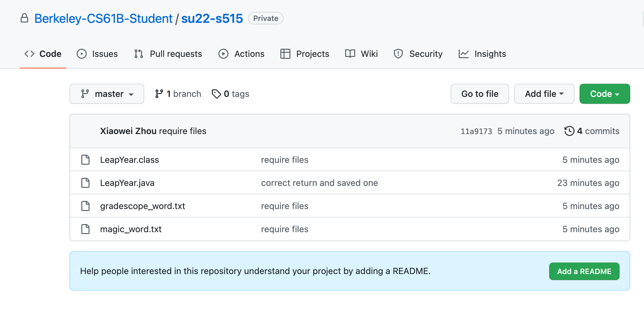Image resolution: width=644 pixels, height=315 pixels.
Task: Expand the Add file dropdown
Action: [x=544, y=94]
